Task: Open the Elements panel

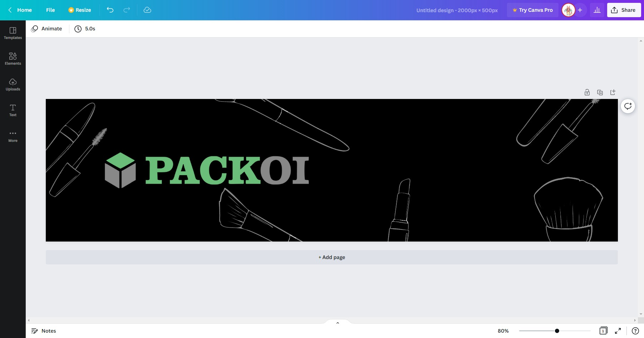Action: point(13,59)
